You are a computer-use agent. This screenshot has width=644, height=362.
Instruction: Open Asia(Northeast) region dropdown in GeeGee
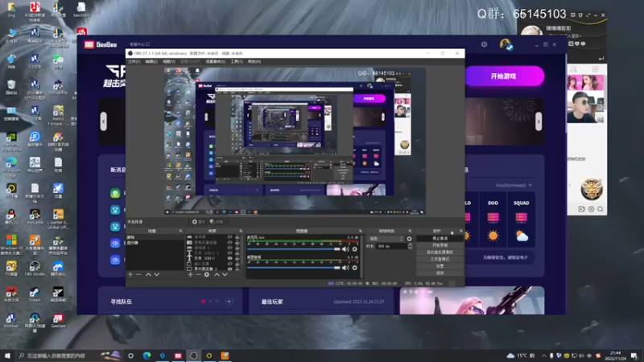point(514,185)
